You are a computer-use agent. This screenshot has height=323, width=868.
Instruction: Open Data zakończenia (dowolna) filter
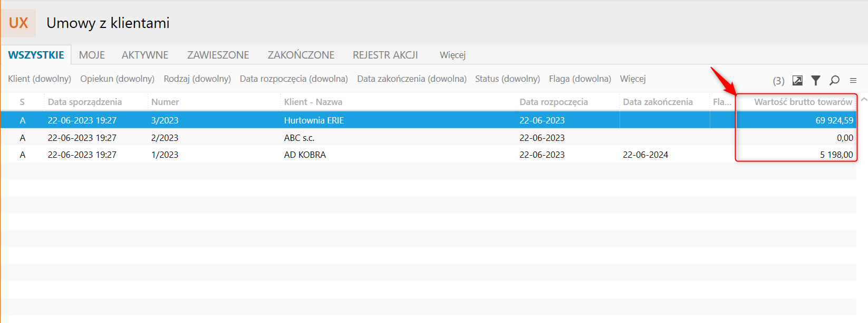click(x=412, y=79)
